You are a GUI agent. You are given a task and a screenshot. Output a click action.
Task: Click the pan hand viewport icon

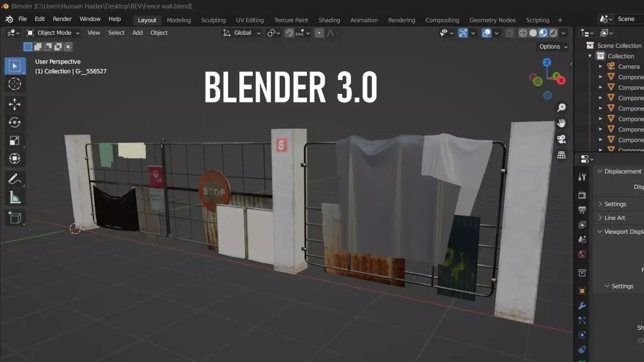561,123
